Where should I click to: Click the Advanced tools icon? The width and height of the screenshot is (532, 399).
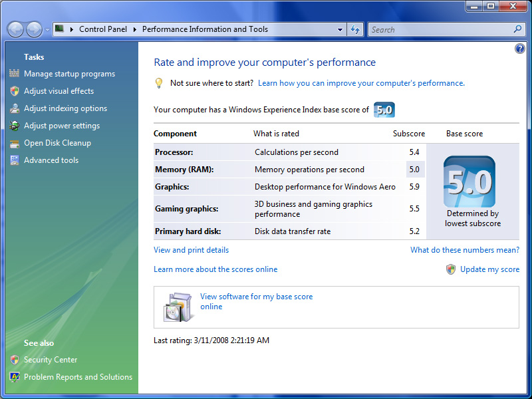pyautogui.click(x=14, y=160)
